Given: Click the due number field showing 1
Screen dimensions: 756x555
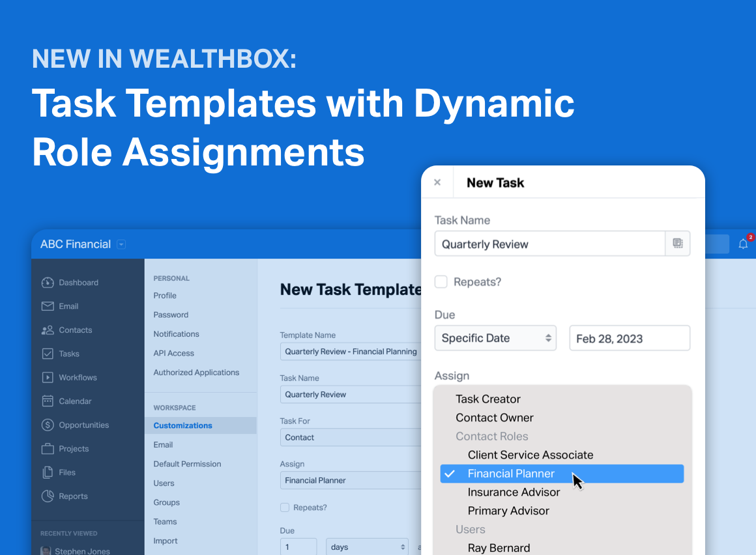Looking at the screenshot, I should (298, 547).
